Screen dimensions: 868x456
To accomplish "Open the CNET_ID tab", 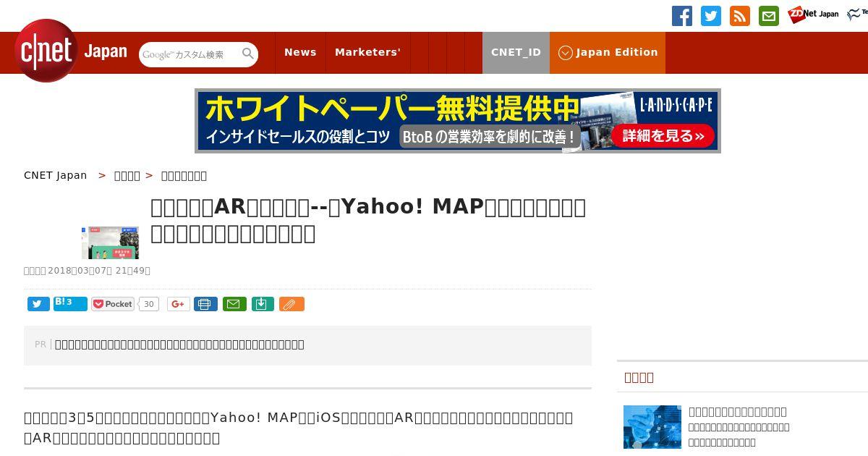I will (x=516, y=52).
